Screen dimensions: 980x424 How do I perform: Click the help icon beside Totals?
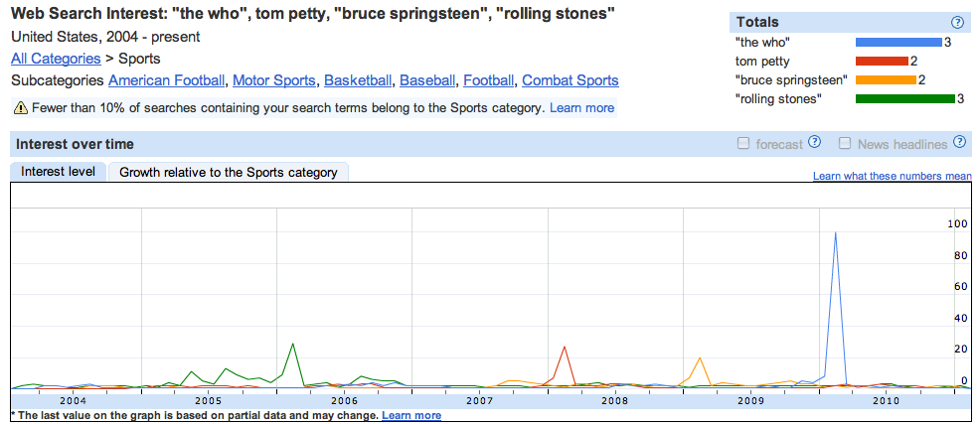point(957,22)
